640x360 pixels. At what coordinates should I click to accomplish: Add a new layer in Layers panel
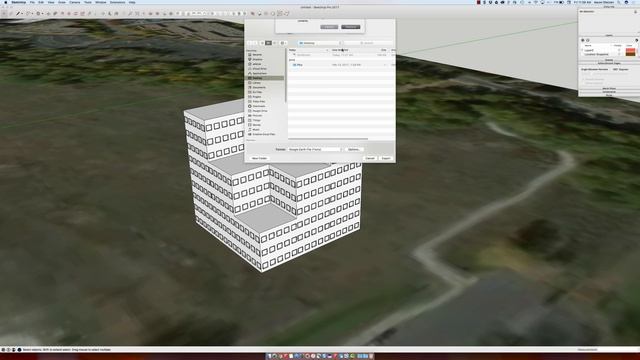(x=582, y=40)
